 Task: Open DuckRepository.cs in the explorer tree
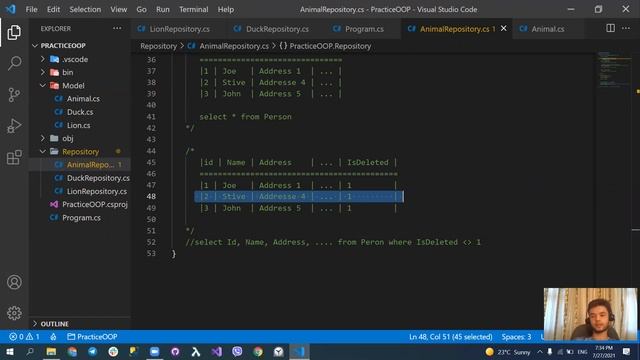click(98, 178)
